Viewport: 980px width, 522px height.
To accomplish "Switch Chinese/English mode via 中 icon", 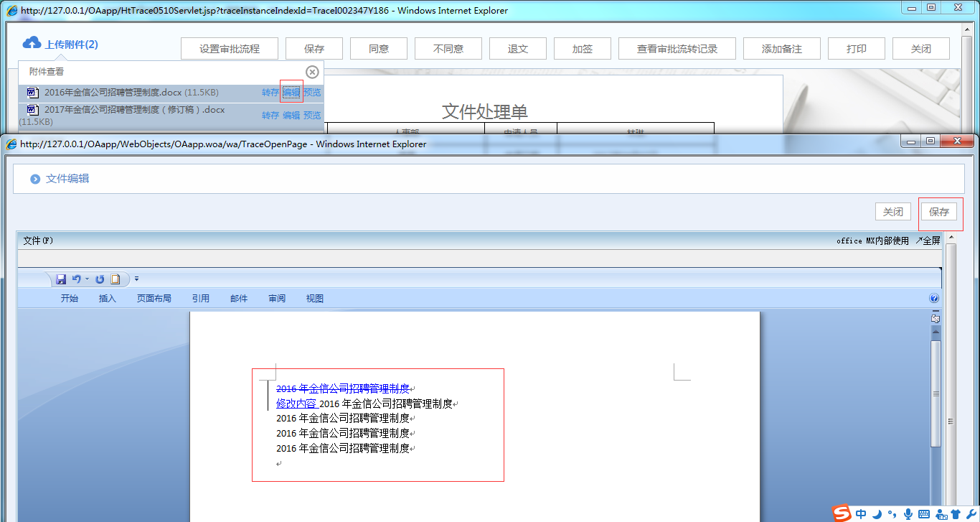I will 861,513.
